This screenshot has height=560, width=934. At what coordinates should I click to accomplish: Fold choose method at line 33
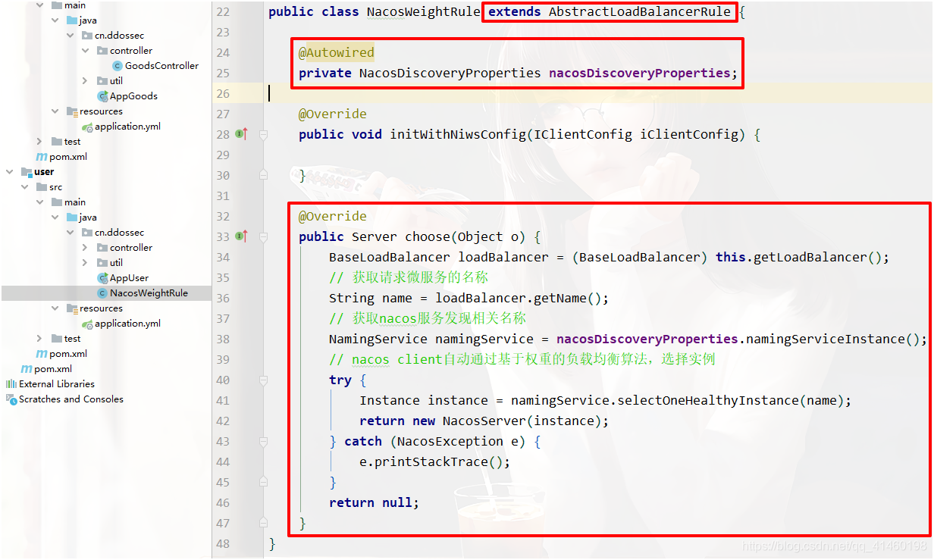263,236
